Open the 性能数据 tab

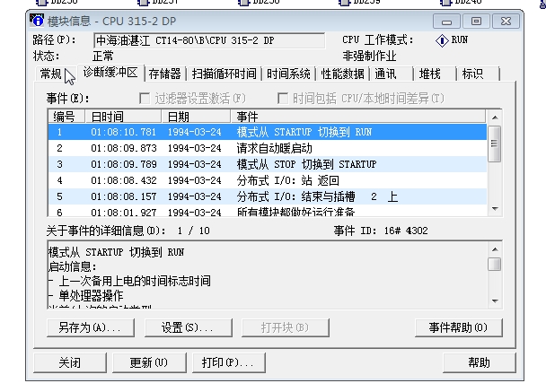click(343, 74)
